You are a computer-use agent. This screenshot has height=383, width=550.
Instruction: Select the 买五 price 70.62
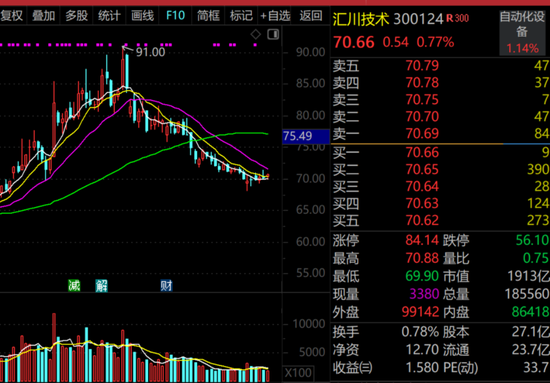(422, 221)
